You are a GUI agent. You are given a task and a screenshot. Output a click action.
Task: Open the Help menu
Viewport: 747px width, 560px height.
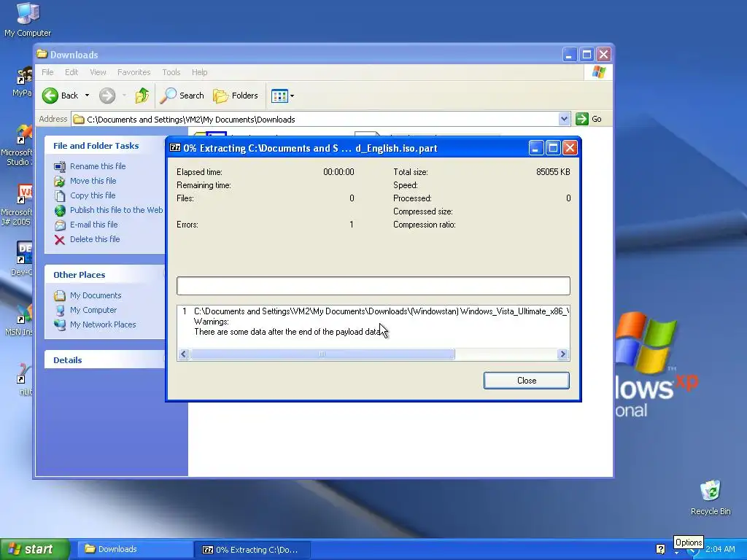pos(199,72)
